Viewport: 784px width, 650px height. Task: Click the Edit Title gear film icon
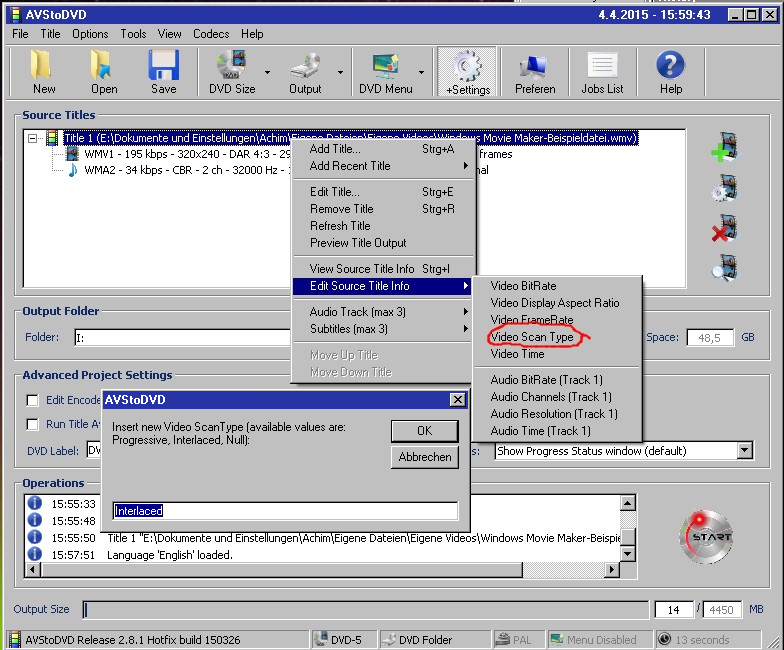(724, 188)
